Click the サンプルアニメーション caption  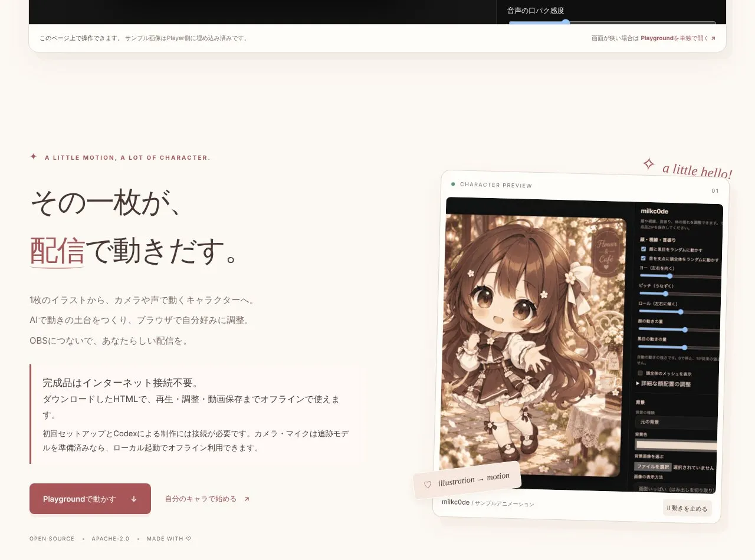pyautogui.click(x=504, y=504)
